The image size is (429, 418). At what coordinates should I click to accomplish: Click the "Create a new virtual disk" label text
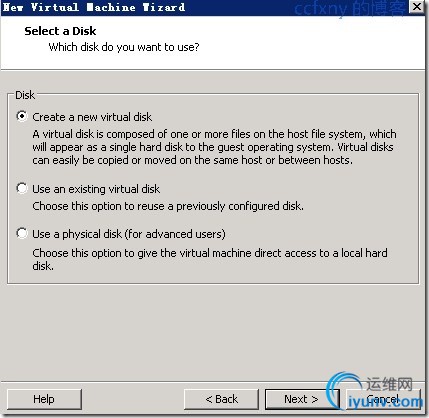[x=92, y=117]
